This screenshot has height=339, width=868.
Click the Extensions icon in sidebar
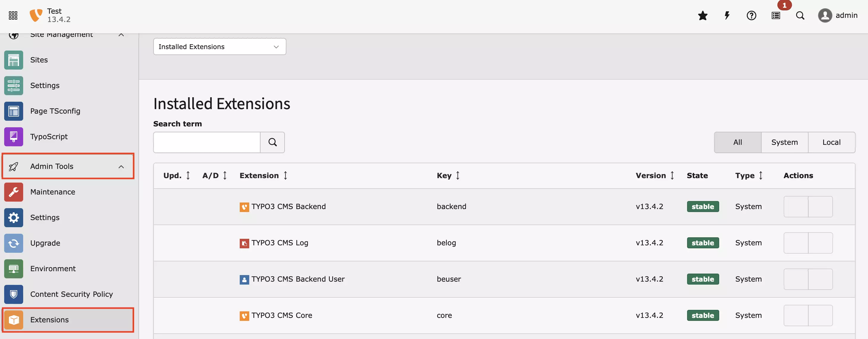pyautogui.click(x=13, y=320)
